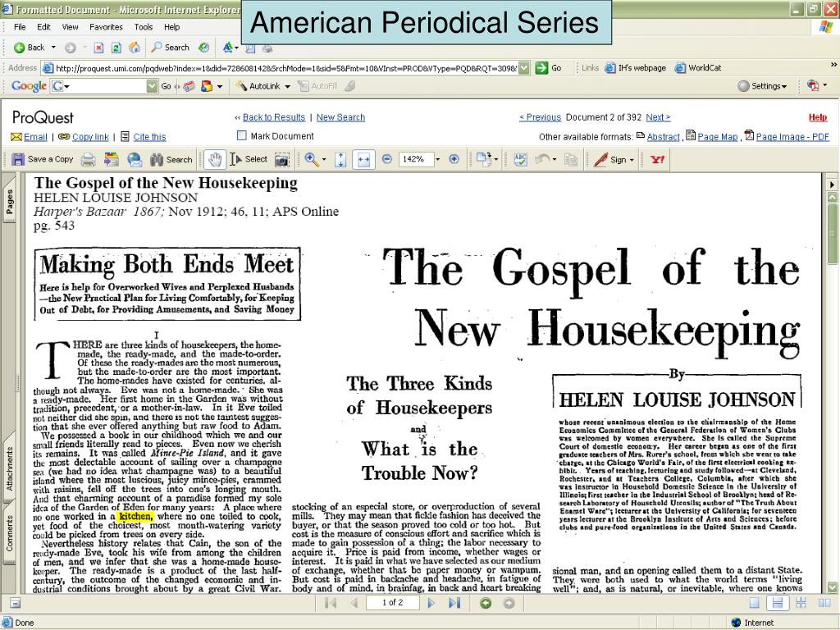This screenshot has height=630, width=840.
Task: Open the Favorites menu
Action: [106, 27]
